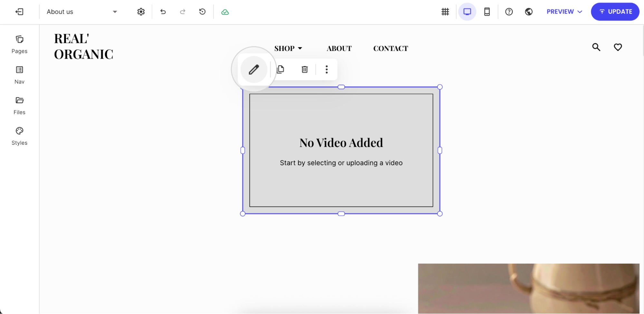The height and width of the screenshot is (314, 644).
Task: Undo the last change
Action: click(163, 12)
